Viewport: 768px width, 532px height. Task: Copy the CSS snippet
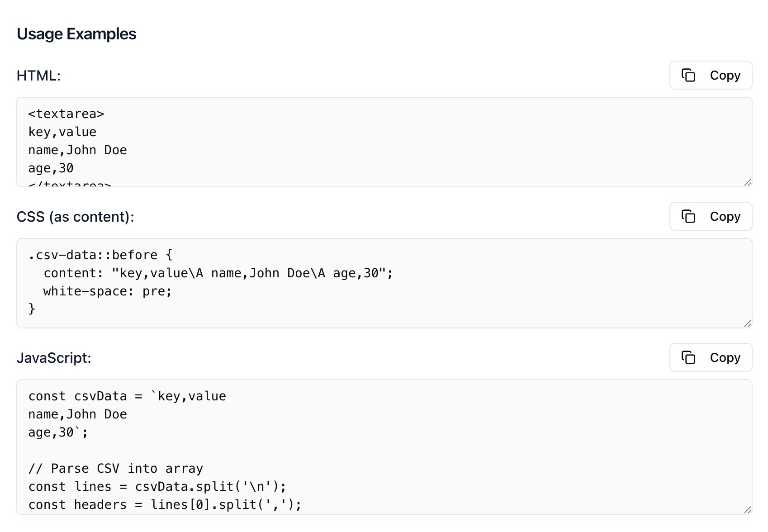click(711, 217)
